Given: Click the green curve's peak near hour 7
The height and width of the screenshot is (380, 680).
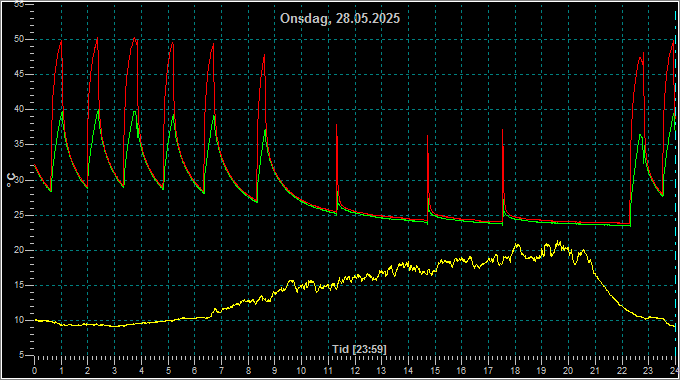Looking at the screenshot, I should (x=214, y=115).
